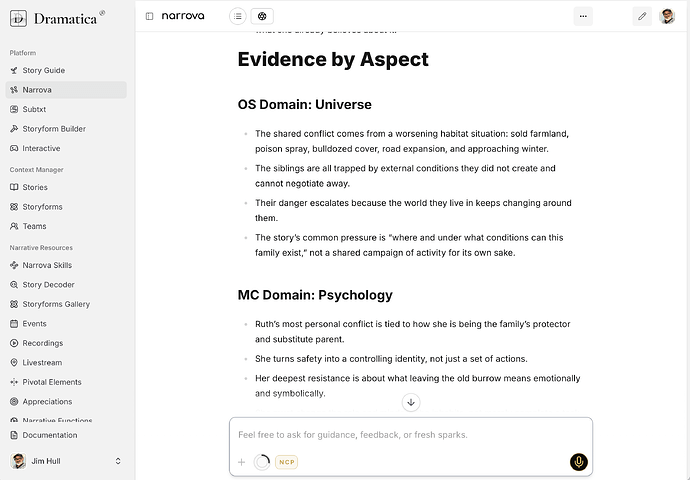Click the Story Guide icon
The height and width of the screenshot is (480, 690).
point(14,70)
